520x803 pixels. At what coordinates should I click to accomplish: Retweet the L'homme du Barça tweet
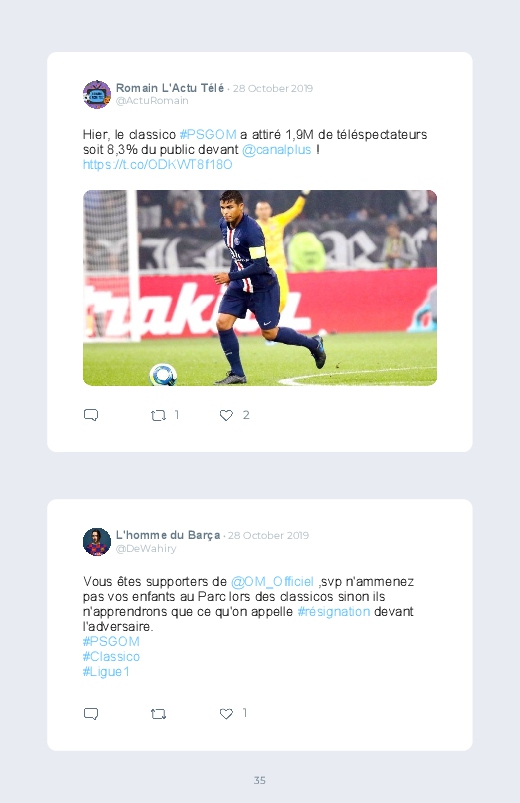point(158,713)
